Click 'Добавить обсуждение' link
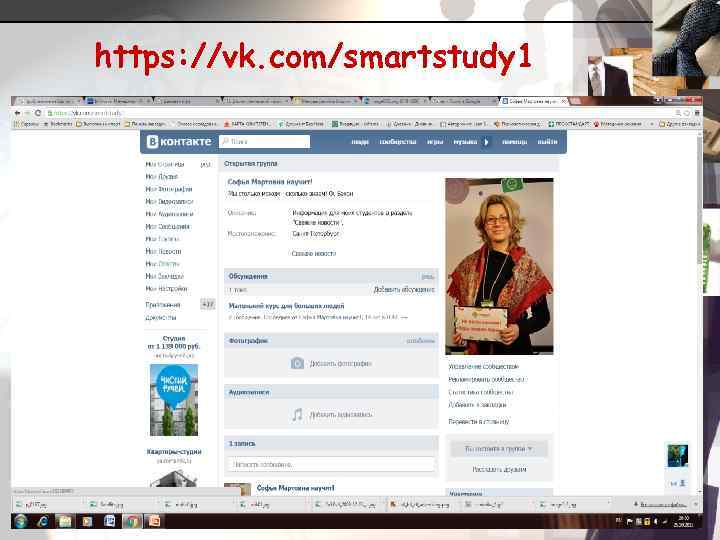 404,290
